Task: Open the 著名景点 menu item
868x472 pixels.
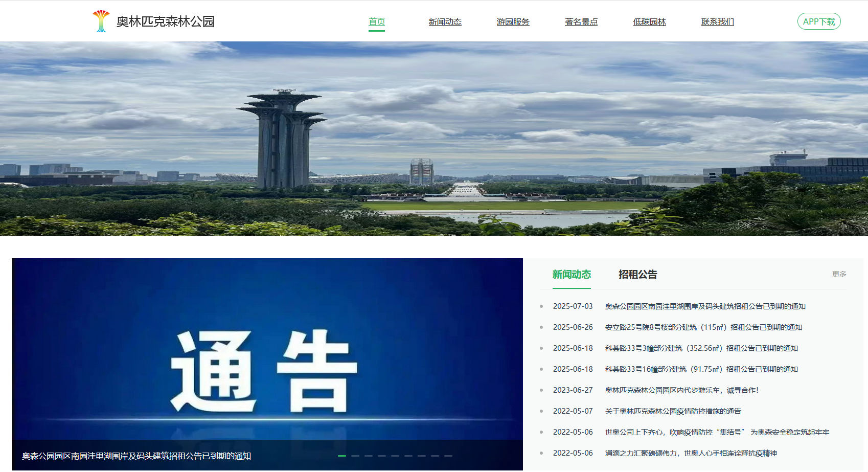Action: pyautogui.click(x=581, y=21)
